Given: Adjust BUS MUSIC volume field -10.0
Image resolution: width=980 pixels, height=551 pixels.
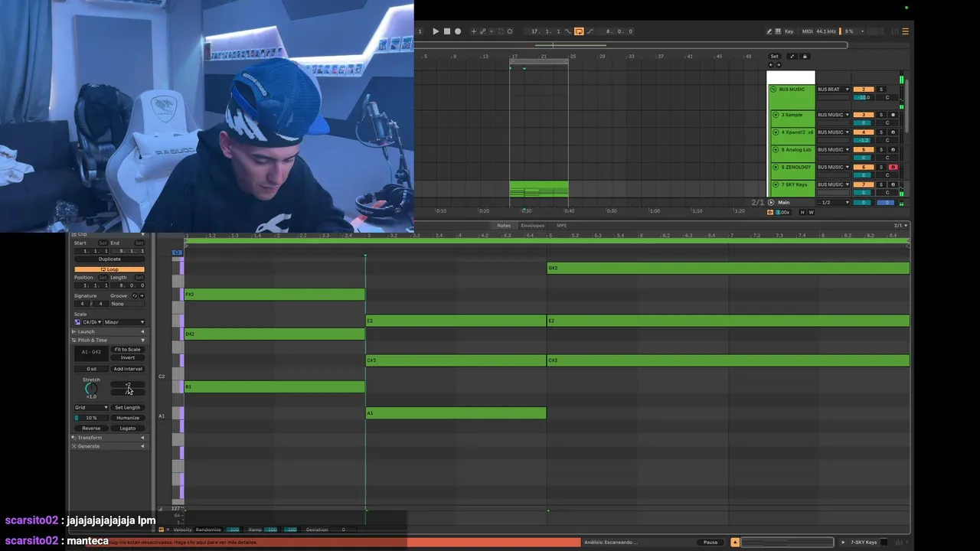Looking at the screenshot, I should coord(864,97).
